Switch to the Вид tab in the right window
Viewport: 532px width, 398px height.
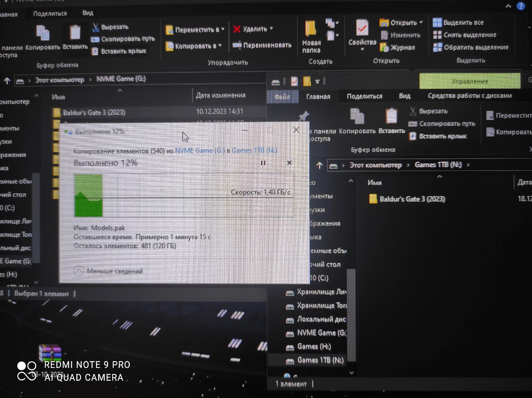(x=404, y=96)
